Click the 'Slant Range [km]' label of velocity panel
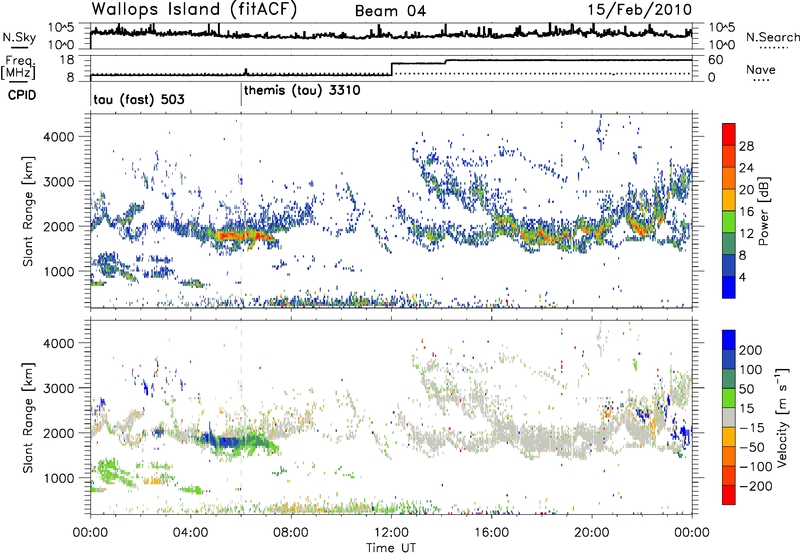The width and height of the screenshot is (800, 554). [x=28, y=417]
